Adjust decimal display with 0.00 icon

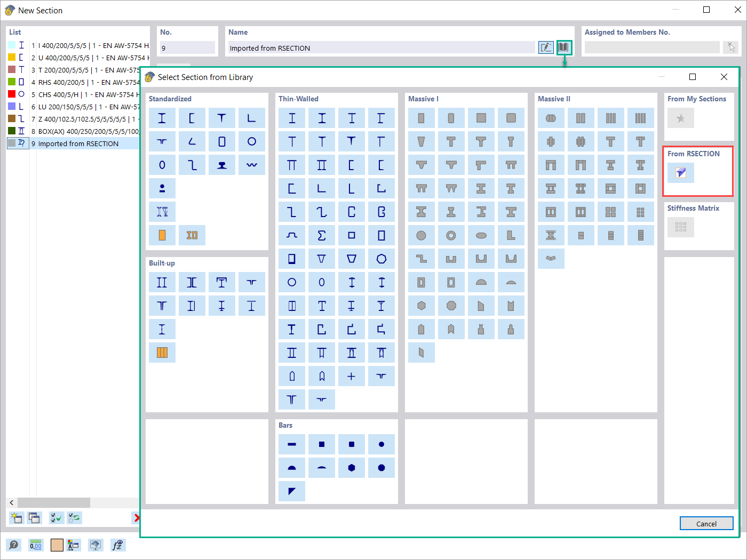coord(36,545)
